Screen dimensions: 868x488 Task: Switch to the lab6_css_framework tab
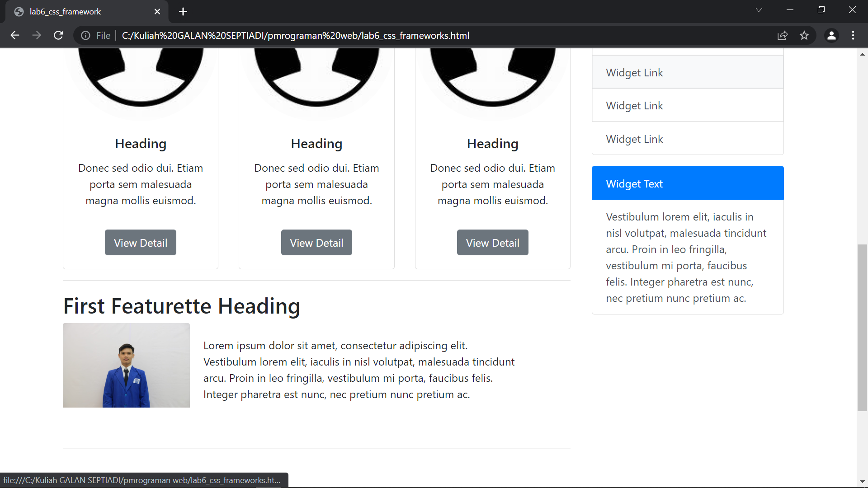[x=81, y=11]
